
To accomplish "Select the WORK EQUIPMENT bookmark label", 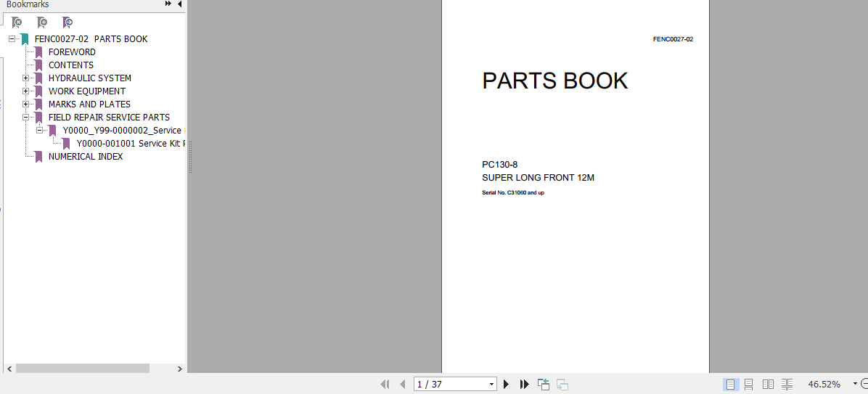I will (x=87, y=91).
